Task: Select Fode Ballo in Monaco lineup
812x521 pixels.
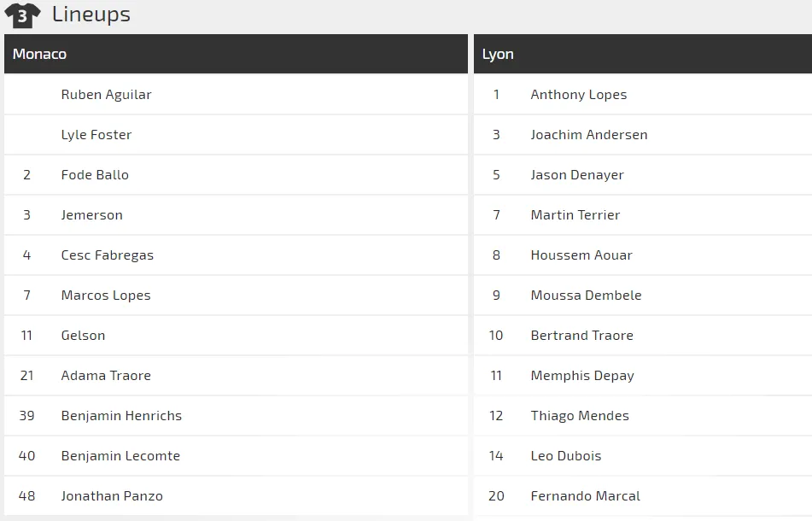Action: pos(95,175)
